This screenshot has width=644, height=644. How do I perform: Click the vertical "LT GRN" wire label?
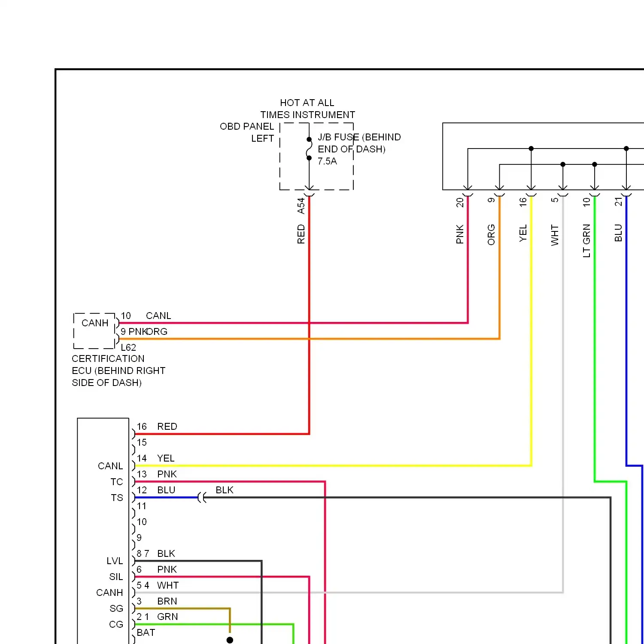pos(586,240)
